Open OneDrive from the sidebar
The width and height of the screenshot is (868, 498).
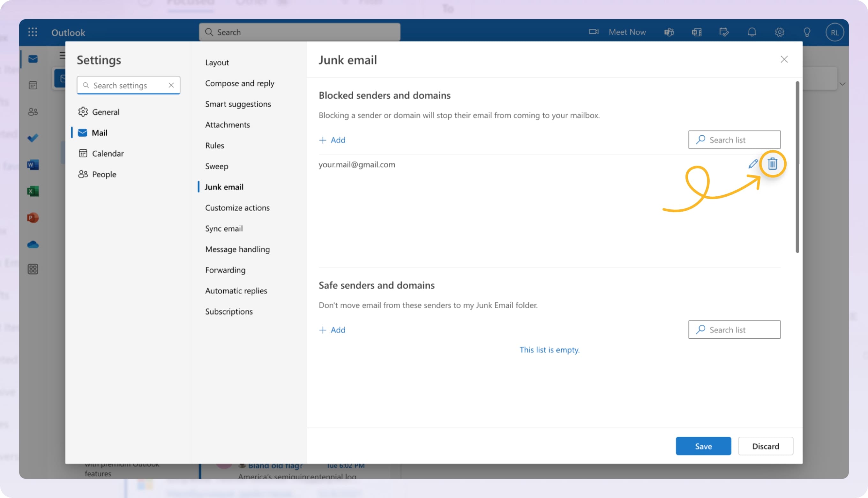coord(33,244)
